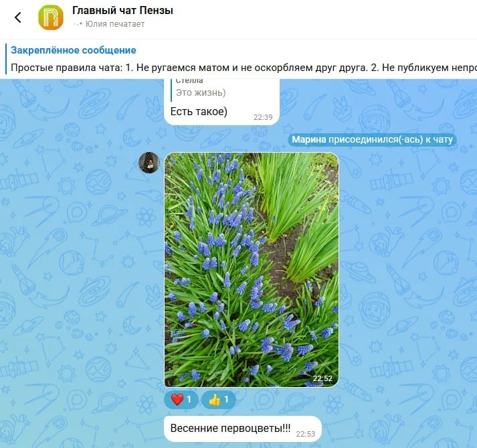Click the 22:53 message timestamp
477x448 pixels.
pyautogui.click(x=306, y=434)
